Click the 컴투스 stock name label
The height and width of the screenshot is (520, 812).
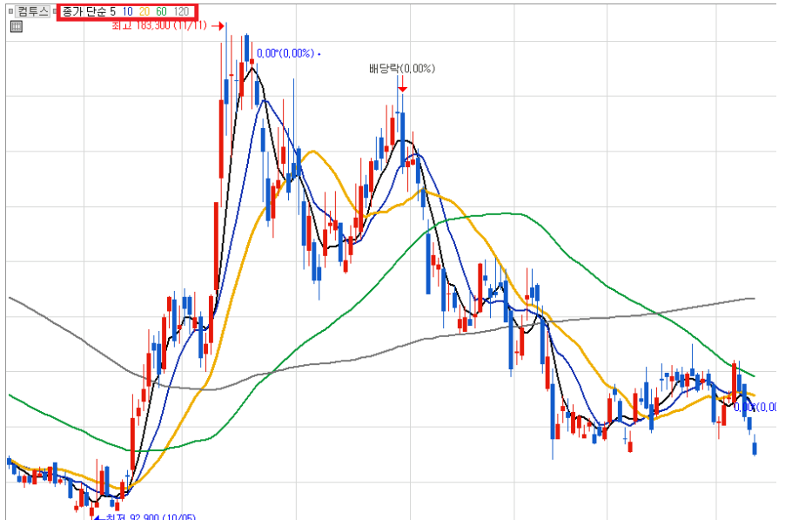pyautogui.click(x=33, y=11)
